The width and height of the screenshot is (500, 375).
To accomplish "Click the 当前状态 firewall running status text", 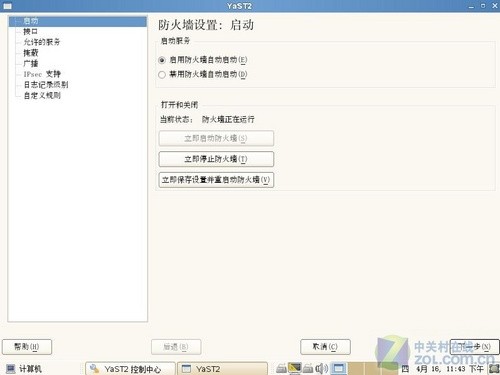I will [207, 119].
